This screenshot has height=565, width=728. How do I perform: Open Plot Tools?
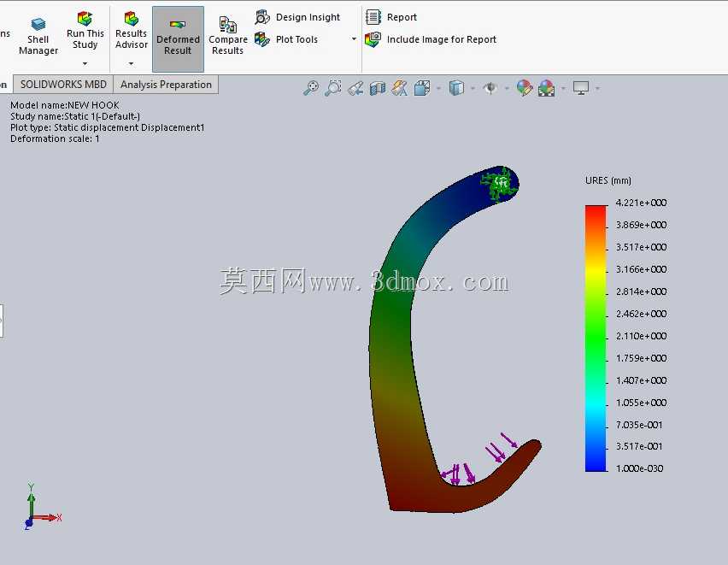pos(286,39)
